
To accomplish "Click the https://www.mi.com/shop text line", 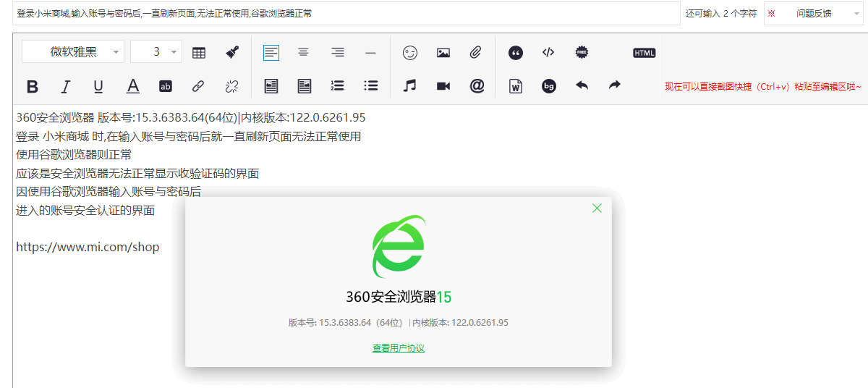I will (88, 247).
